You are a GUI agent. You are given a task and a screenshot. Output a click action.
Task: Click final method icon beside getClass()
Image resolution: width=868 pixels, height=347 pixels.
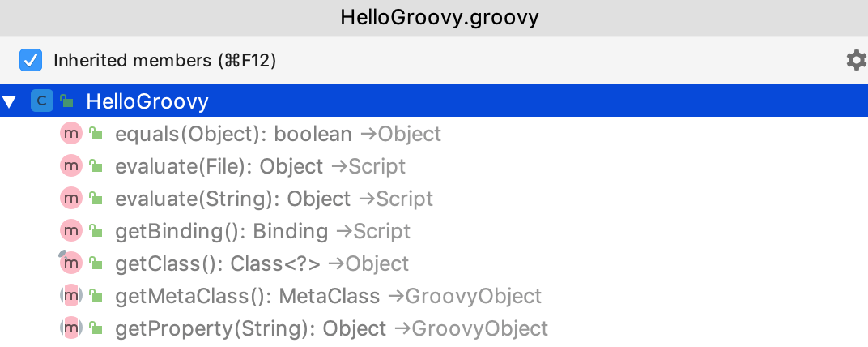tap(70, 263)
